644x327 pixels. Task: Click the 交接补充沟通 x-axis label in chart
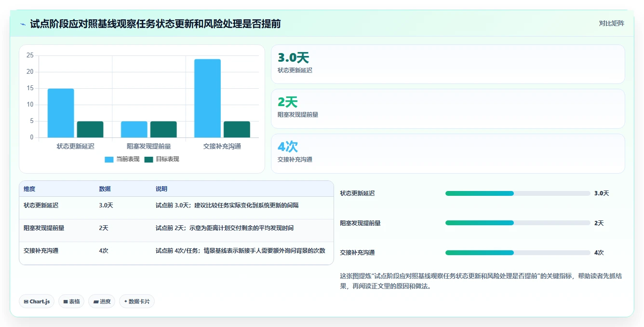coord(222,146)
